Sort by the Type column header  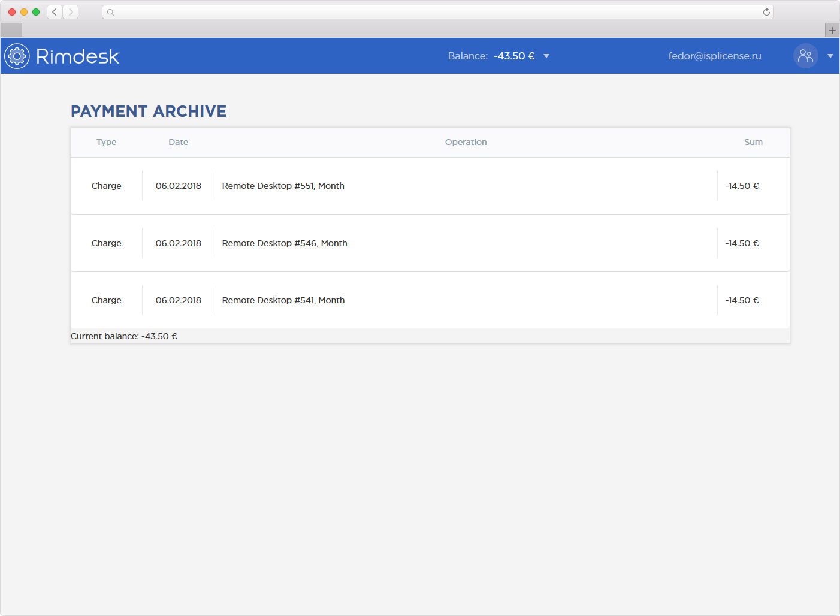(107, 142)
